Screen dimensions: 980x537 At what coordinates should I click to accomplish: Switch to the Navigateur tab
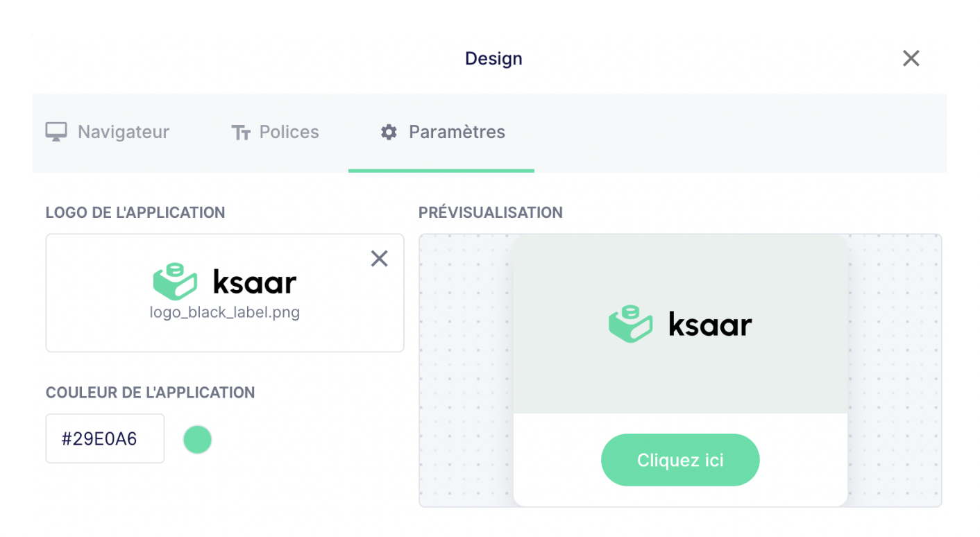tap(108, 132)
